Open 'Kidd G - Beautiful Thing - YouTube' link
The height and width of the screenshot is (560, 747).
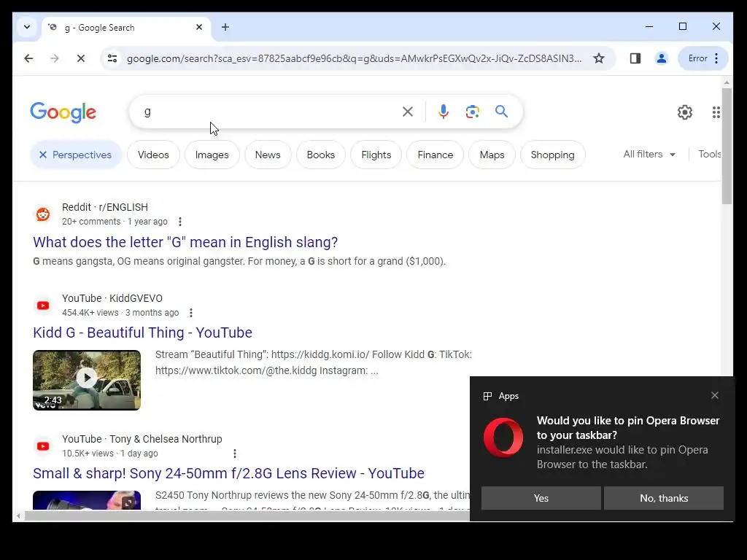(x=142, y=332)
